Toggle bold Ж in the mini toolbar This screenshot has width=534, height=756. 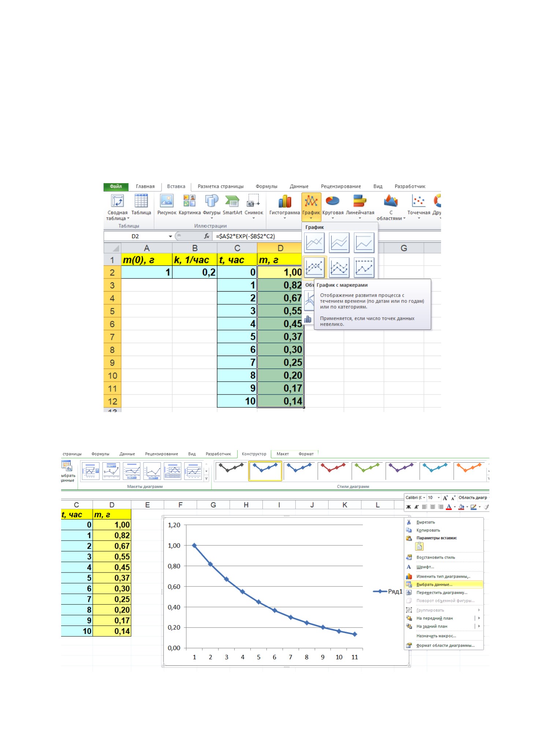click(x=408, y=507)
